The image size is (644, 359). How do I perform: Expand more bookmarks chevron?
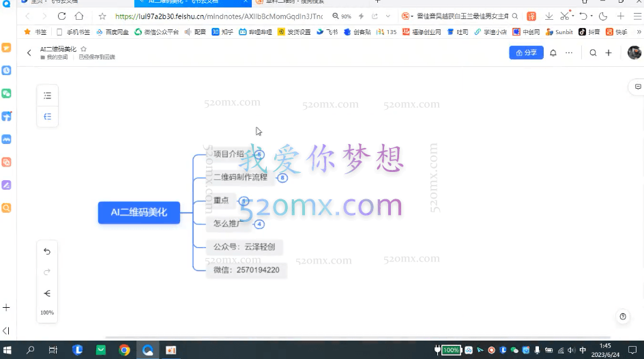point(639,31)
